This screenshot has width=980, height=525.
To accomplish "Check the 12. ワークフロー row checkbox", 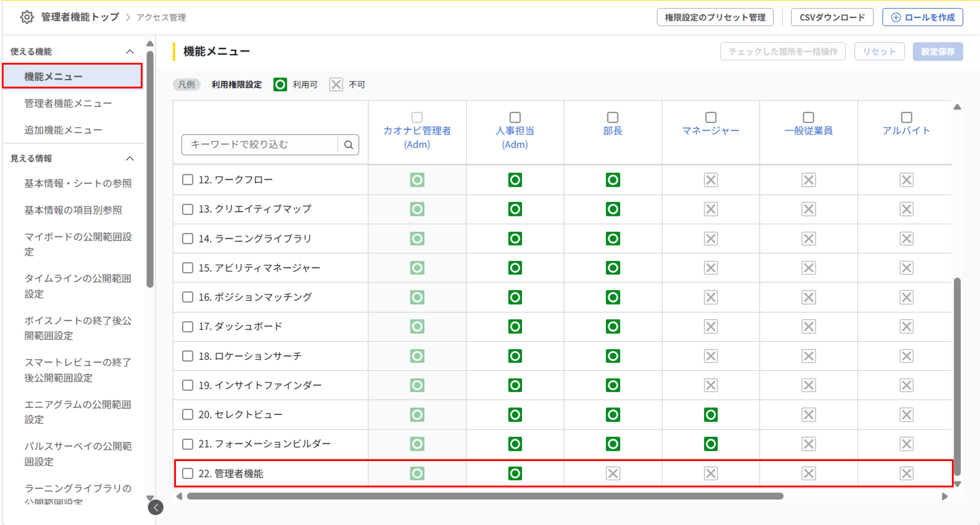I will tap(188, 180).
